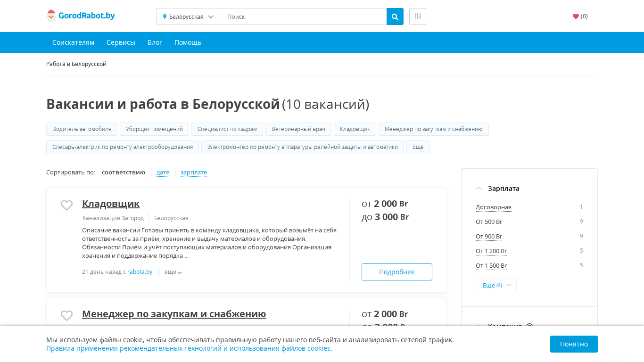Open Помощь menu item
Screen dimensions: 644x362
188,42
